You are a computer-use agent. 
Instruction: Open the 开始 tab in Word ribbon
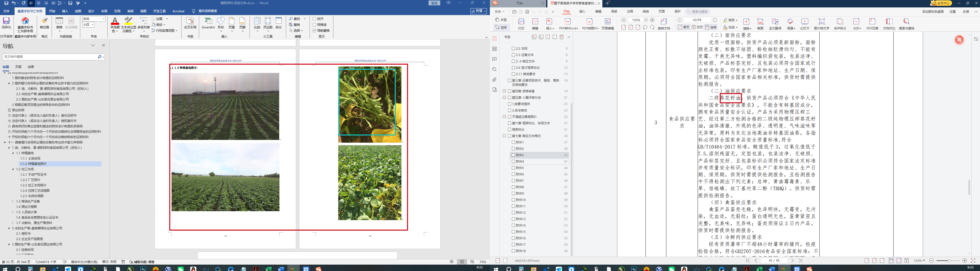click(52, 12)
